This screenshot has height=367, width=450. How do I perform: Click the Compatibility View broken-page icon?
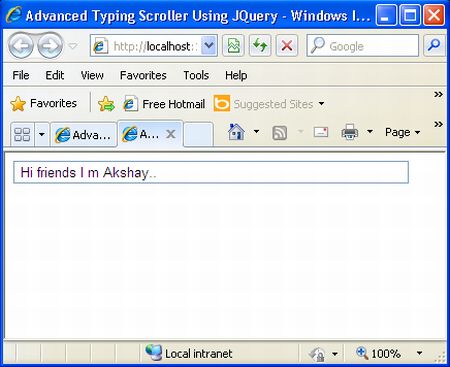[x=233, y=45]
